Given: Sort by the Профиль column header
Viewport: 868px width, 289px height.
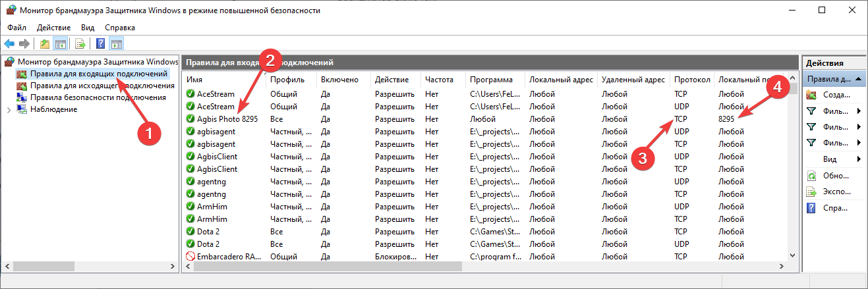Looking at the screenshot, I should [x=291, y=80].
